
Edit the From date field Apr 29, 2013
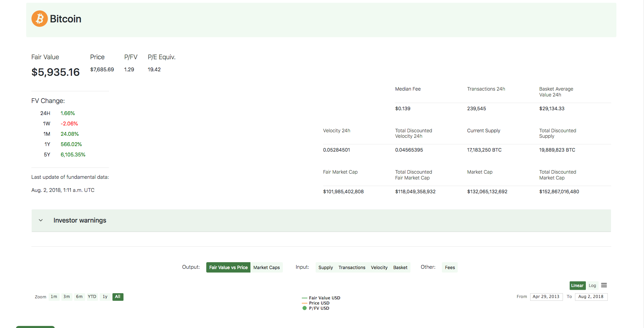pos(546,297)
